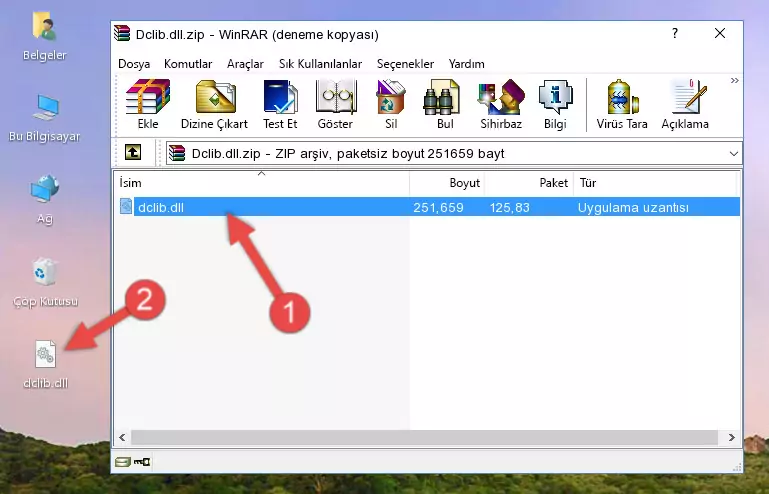Viewport: 769px width, 494px height.
Task: Select the dclib.dll file icon in list
Action: (x=126, y=207)
